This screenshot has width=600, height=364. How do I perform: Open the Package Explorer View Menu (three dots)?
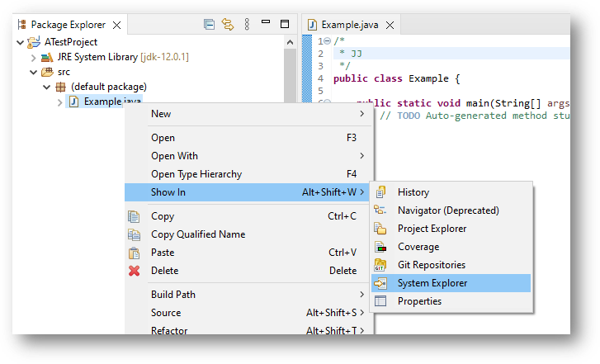click(247, 25)
